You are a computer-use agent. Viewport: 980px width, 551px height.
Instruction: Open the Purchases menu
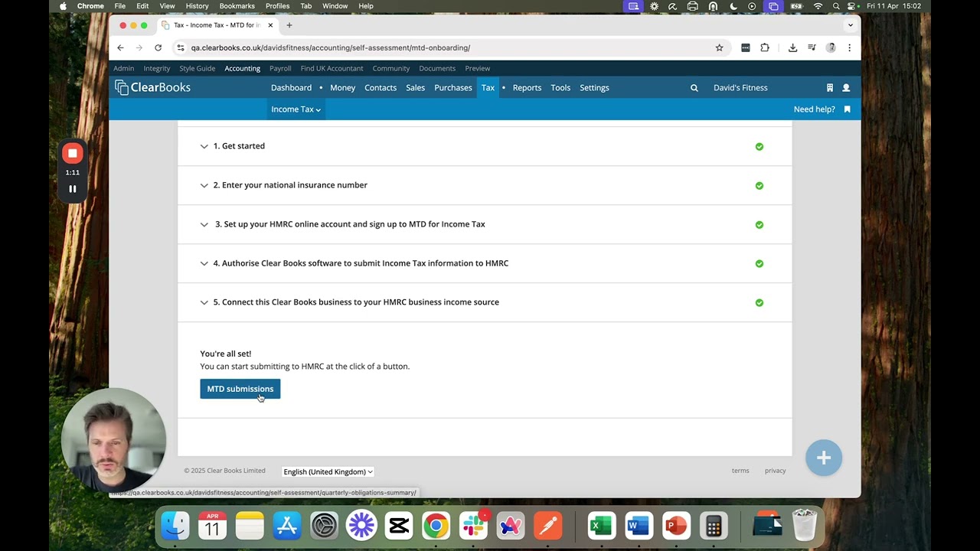tap(453, 88)
